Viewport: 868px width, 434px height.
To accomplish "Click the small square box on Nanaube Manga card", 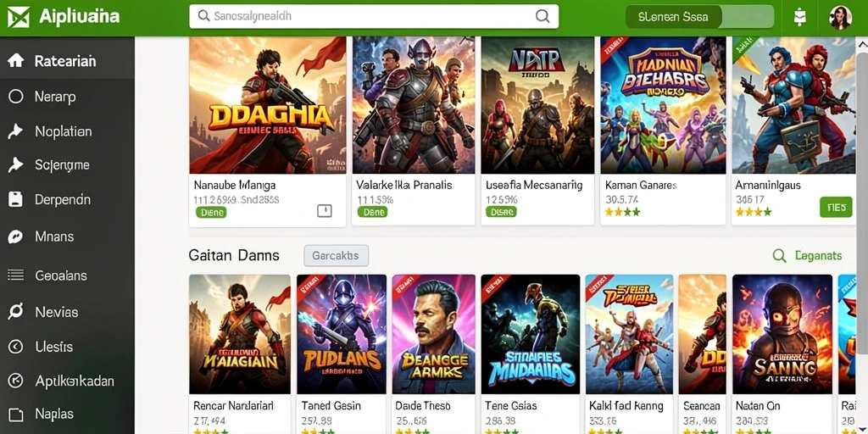I will [325, 210].
